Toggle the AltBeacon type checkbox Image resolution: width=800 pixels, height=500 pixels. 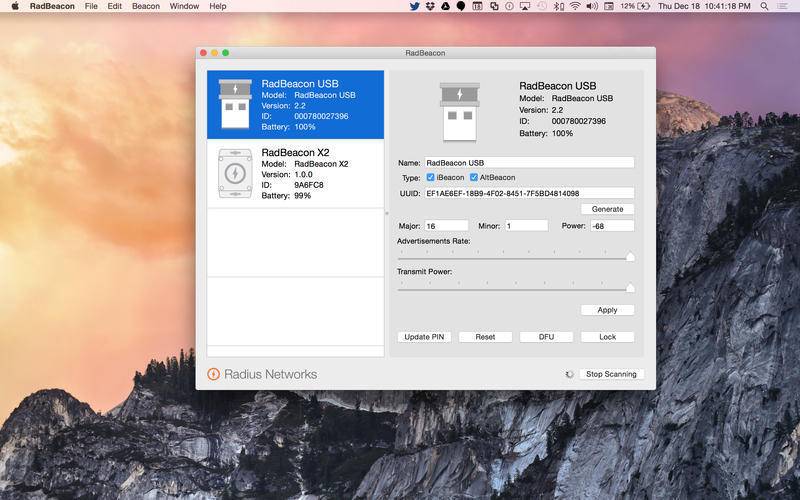473,177
